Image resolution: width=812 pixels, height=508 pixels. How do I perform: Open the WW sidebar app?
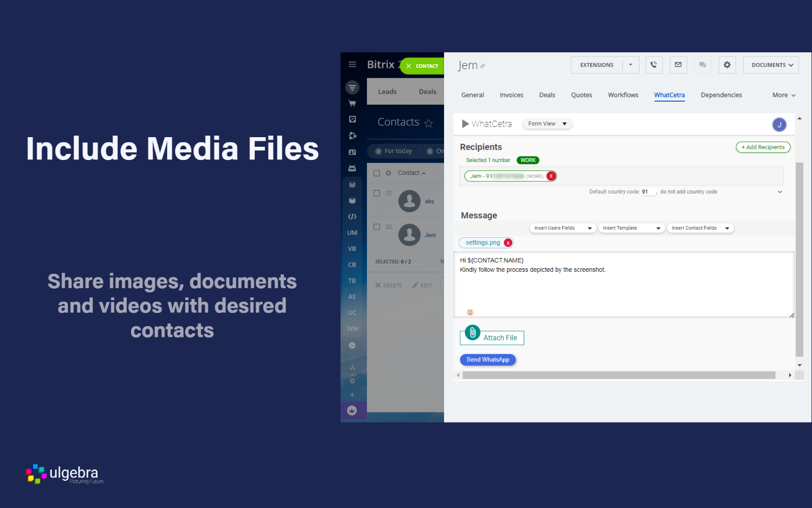pos(353,329)
